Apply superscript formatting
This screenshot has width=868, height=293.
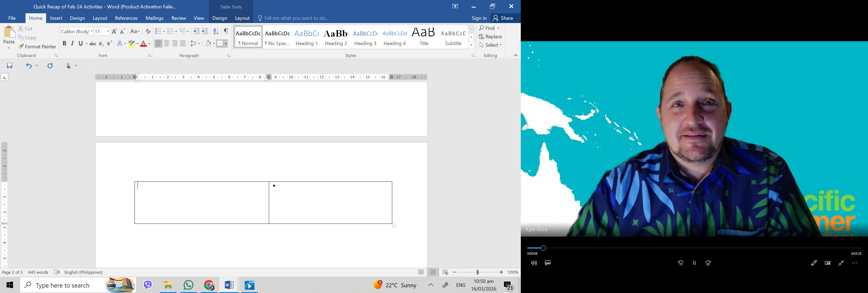point(109,43)
